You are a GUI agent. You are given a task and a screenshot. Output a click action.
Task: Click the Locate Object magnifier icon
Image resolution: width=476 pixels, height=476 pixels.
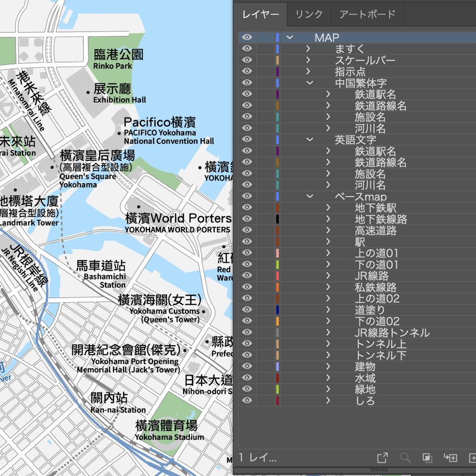click(x=405, y=457)
